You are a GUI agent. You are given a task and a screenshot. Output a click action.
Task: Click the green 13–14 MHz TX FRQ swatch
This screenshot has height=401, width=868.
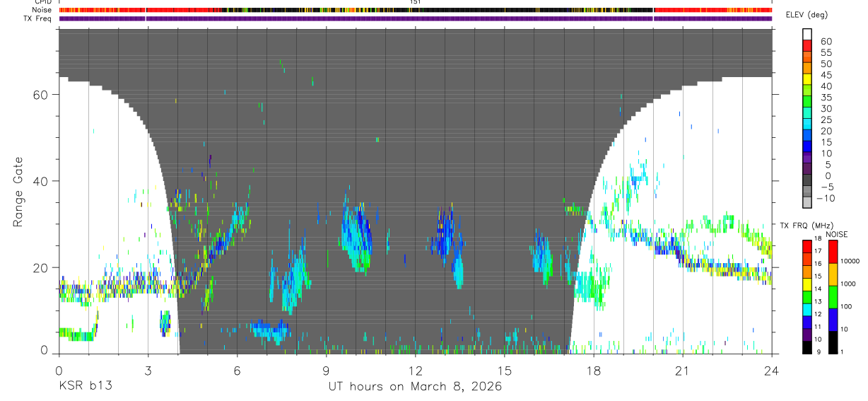807,296
